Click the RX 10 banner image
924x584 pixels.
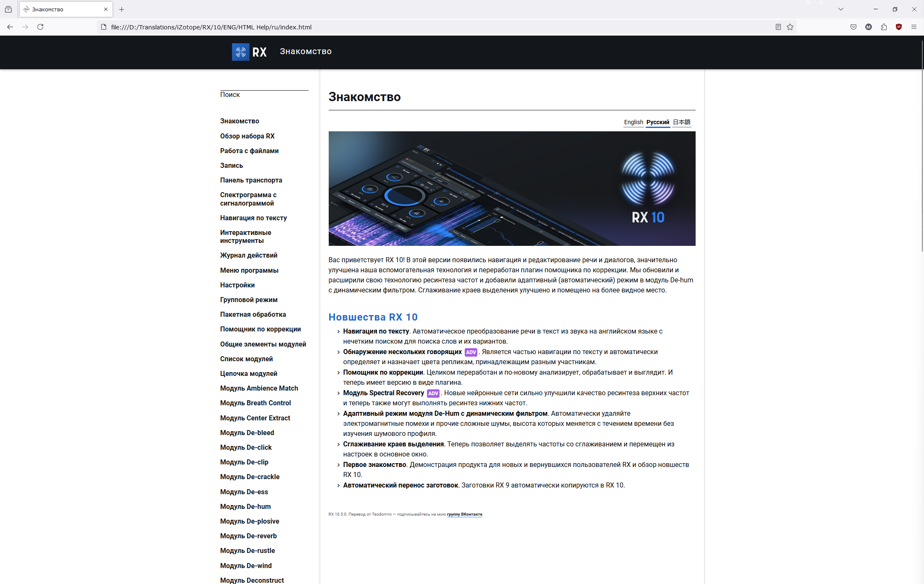pos(512,188)
